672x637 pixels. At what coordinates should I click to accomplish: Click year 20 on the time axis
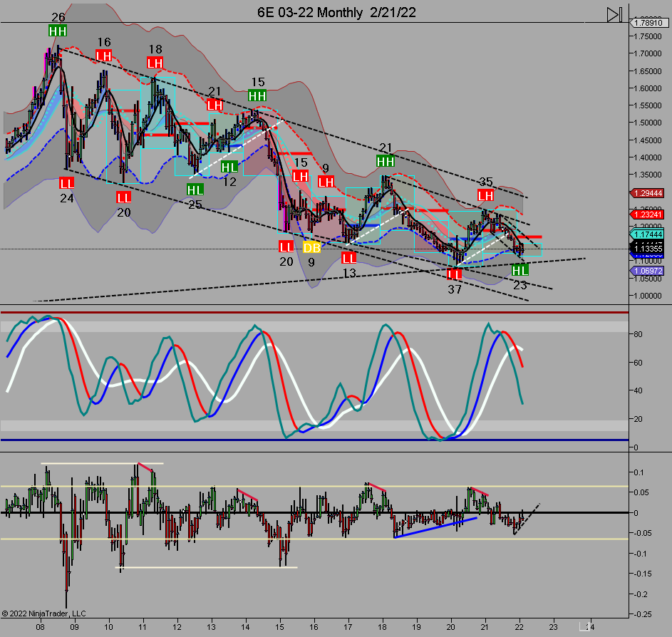(x=450, y=627)
